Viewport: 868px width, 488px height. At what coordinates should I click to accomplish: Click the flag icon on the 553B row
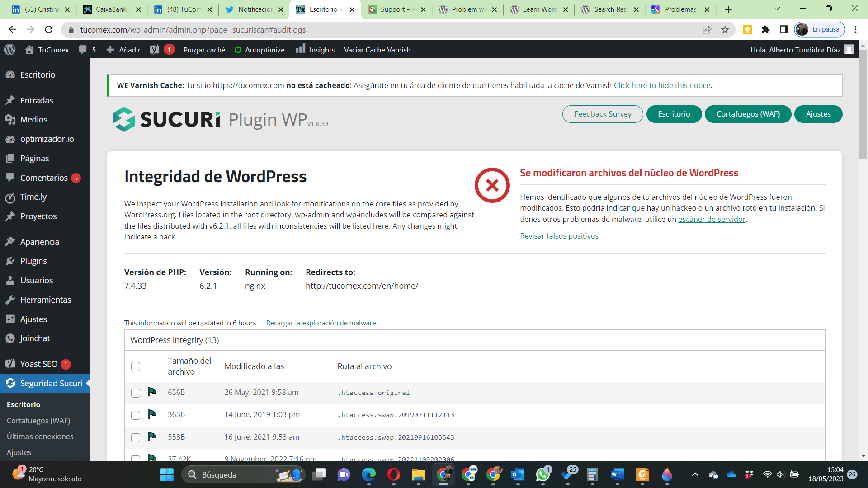click(x=152, y=436)
